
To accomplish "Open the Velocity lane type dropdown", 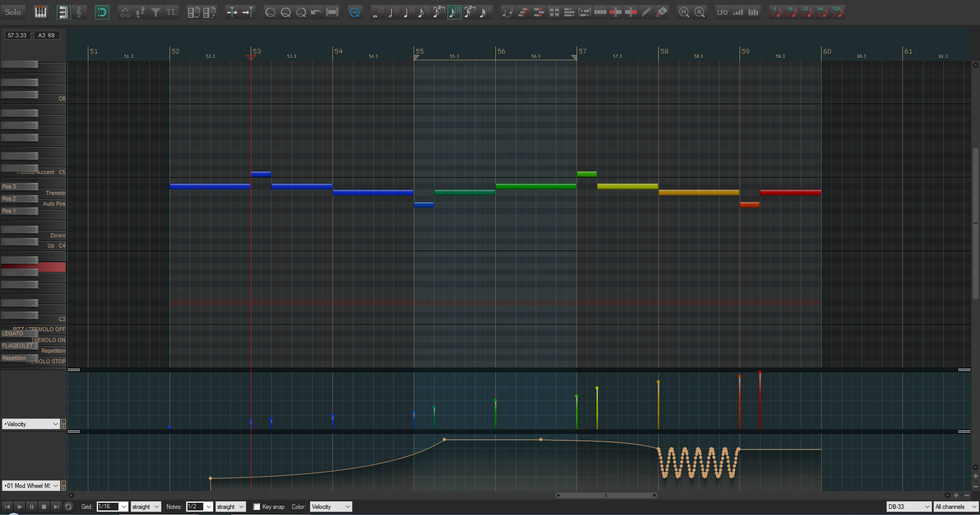I will click(31, 424).
